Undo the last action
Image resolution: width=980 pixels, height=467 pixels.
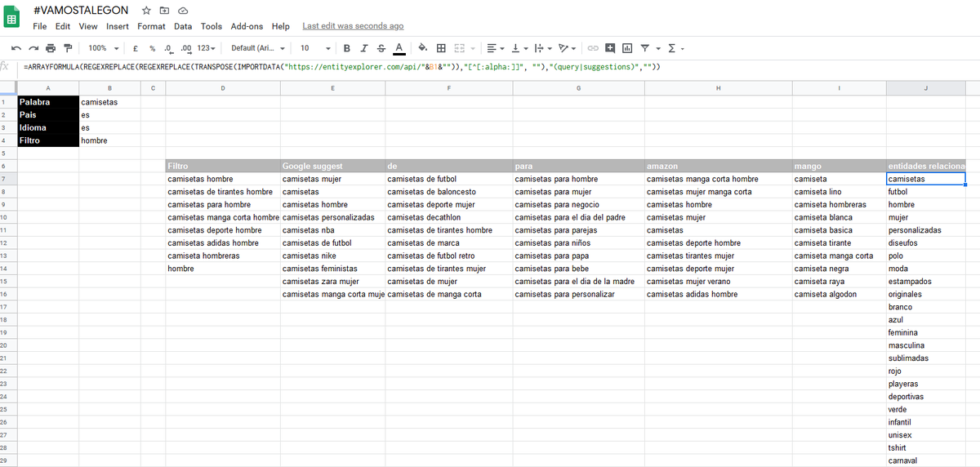pyautogui.click(x=16, y=48)
